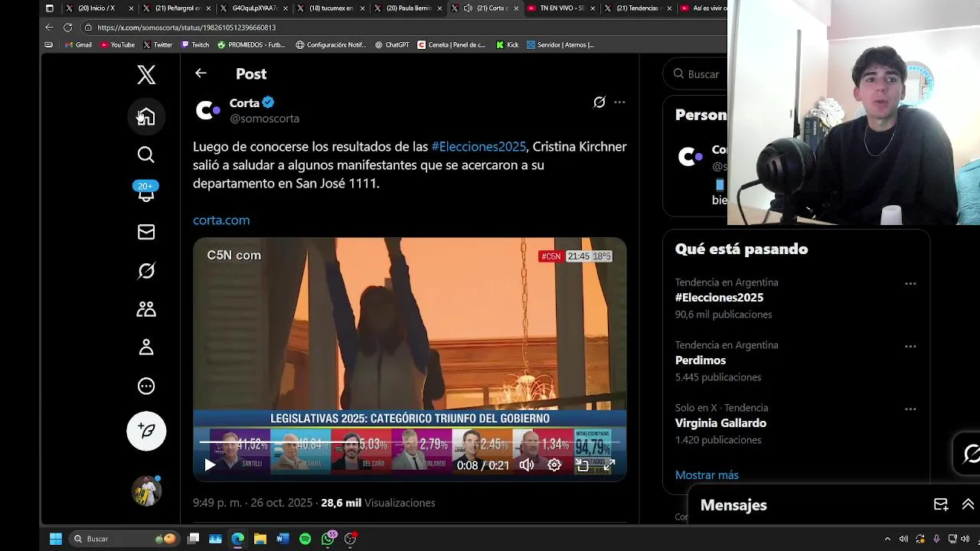Image resolution: width=980 pixels, height=551 pixels.
Task: Open the Kick bookmark
Action: (x=508, y=45)
